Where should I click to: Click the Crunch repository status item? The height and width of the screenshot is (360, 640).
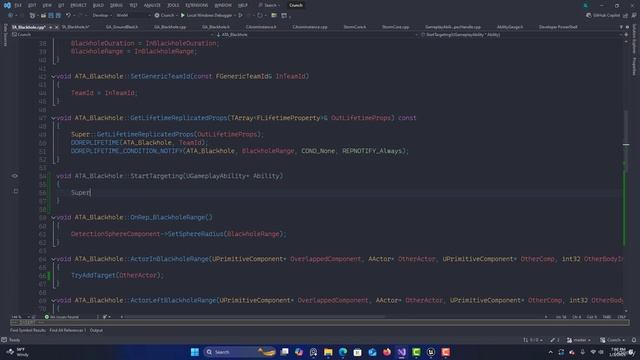tap(613, 340)
